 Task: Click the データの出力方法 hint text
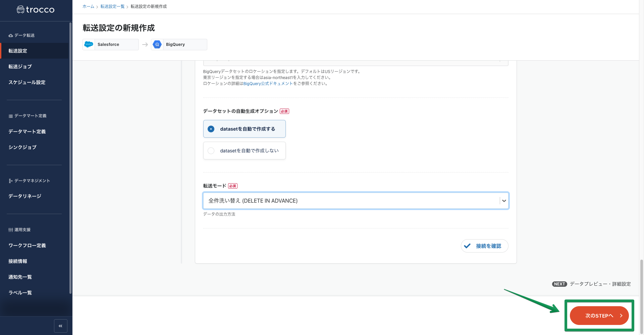tap(219, 214)
